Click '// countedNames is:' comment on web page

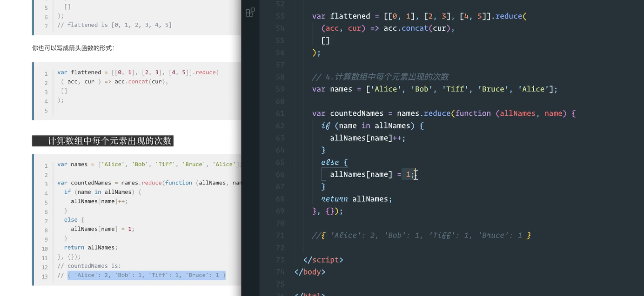pos(89,266)
